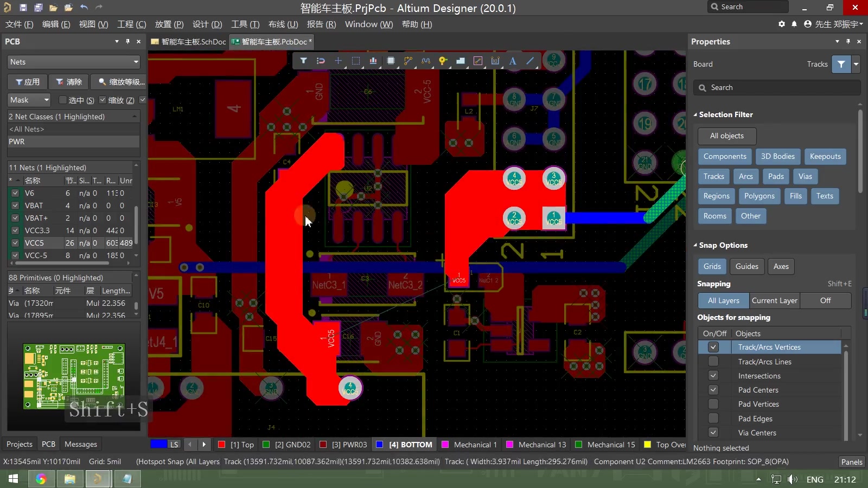This screenshot has width=868, height=488.
Task: Open the settings gear icon in the menu bar
Action: [x=782, y=24]
